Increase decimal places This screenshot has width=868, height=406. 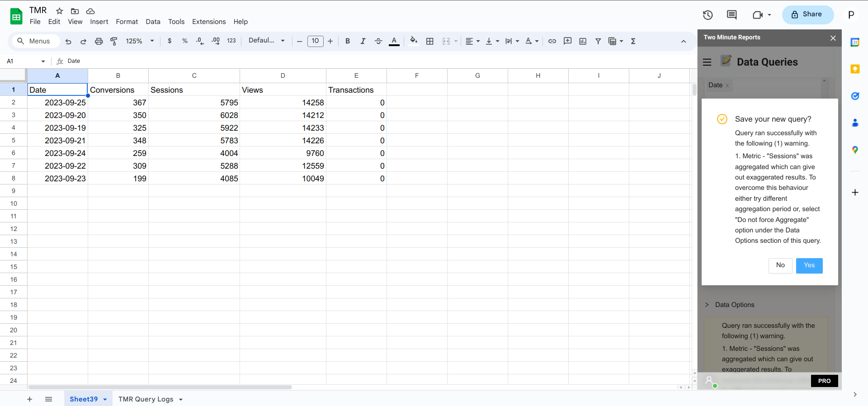(216, 41)
